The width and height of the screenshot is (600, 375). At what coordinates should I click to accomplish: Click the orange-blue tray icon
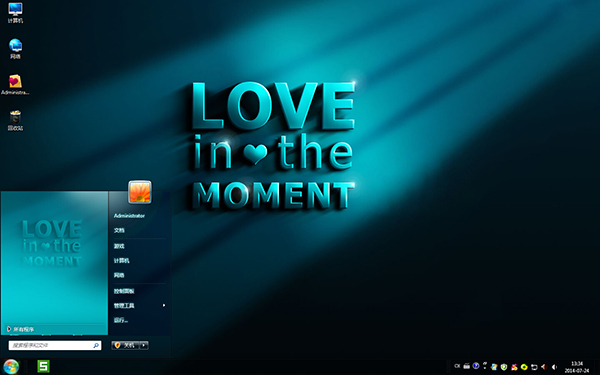(x=494, y=367)
